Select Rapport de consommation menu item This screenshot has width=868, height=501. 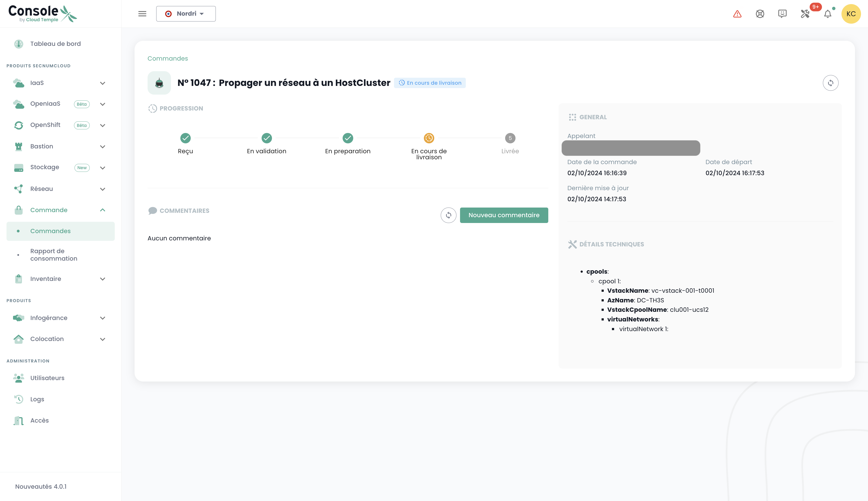click(x=54, y=255)
